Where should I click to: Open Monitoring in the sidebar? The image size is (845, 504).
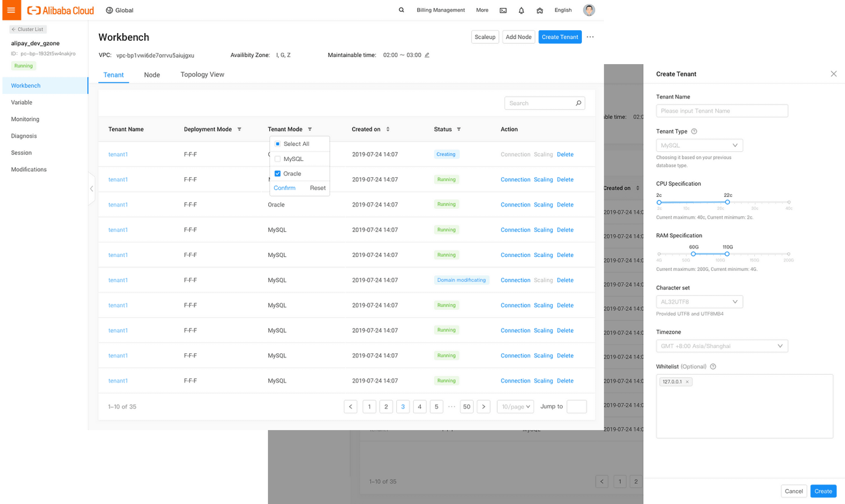(25, 119)
